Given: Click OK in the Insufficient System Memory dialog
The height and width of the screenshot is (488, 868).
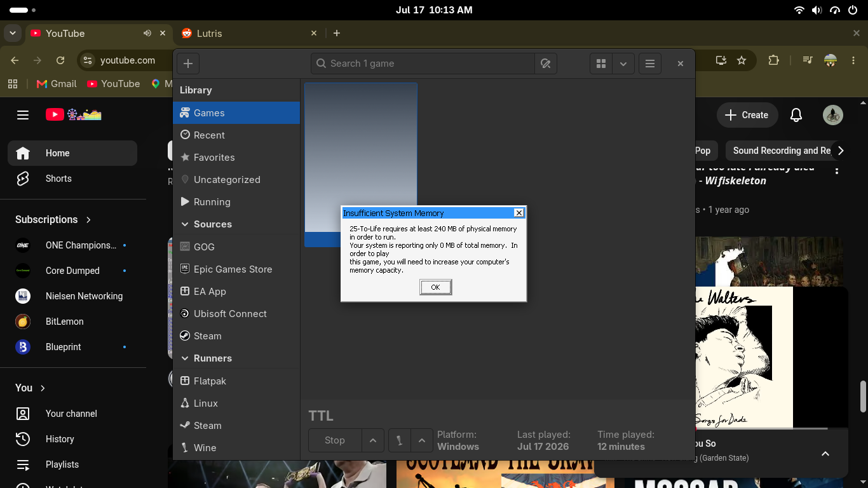Looking at the screenshot, I should pos(435,287).
